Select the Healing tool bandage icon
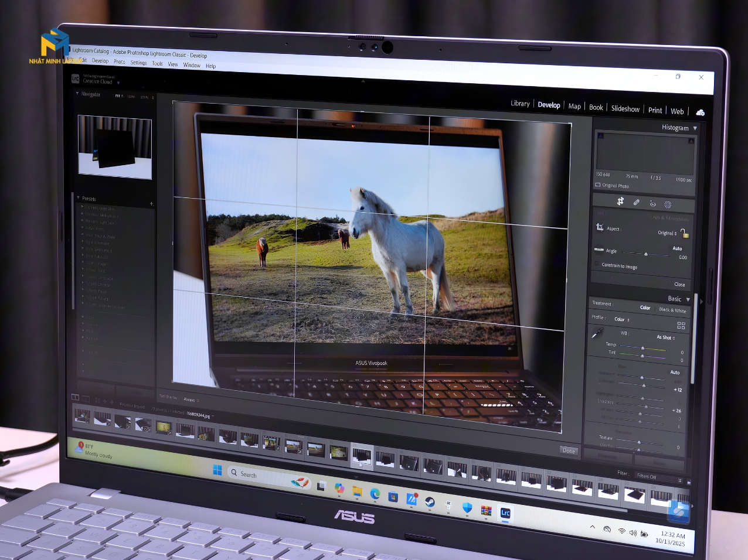This screenshot has height=560, width=748. pos(637,203)
